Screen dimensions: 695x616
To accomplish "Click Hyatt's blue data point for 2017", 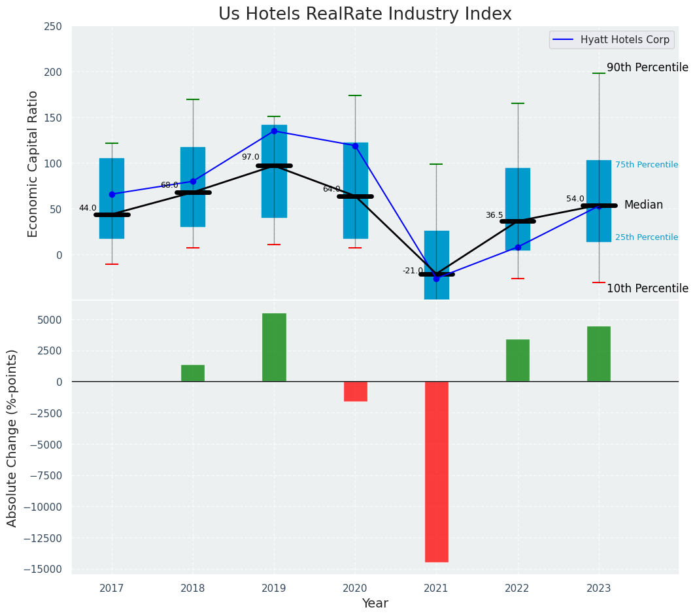I will (112, 194).
